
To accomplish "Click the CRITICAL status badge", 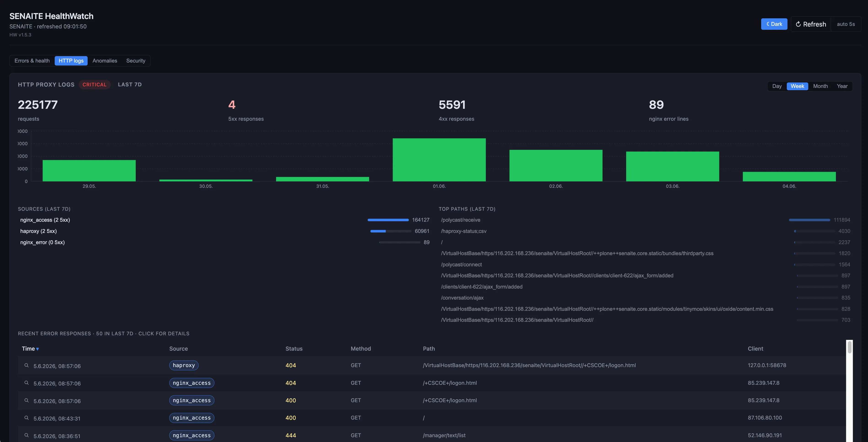I will pyautogui.click(x=94, y=85).
